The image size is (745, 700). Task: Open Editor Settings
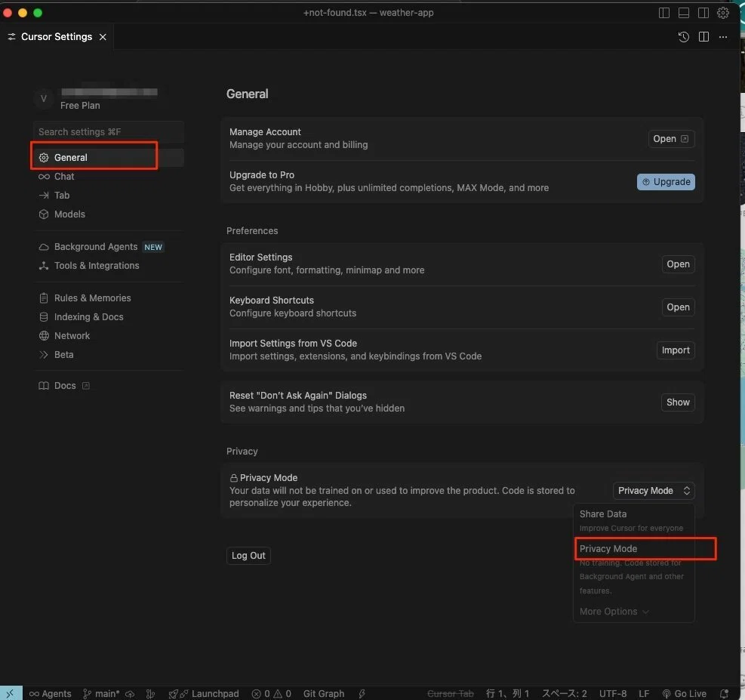tap(678, 264)
